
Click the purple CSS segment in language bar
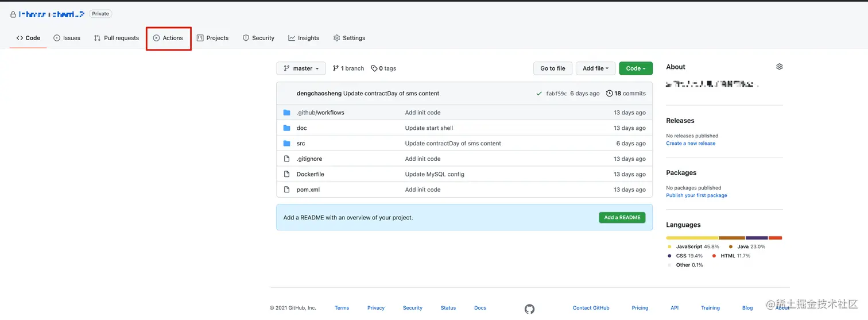pos(757,238)
